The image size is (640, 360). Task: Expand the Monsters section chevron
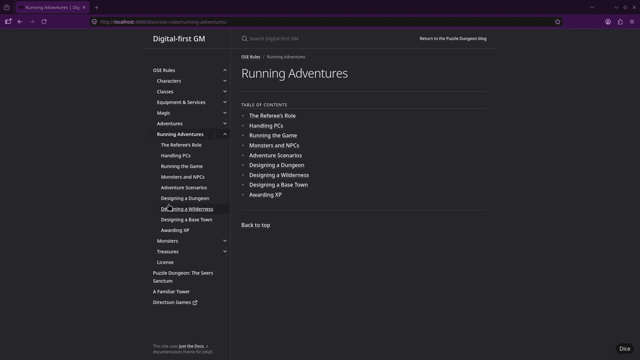(225, 241)
